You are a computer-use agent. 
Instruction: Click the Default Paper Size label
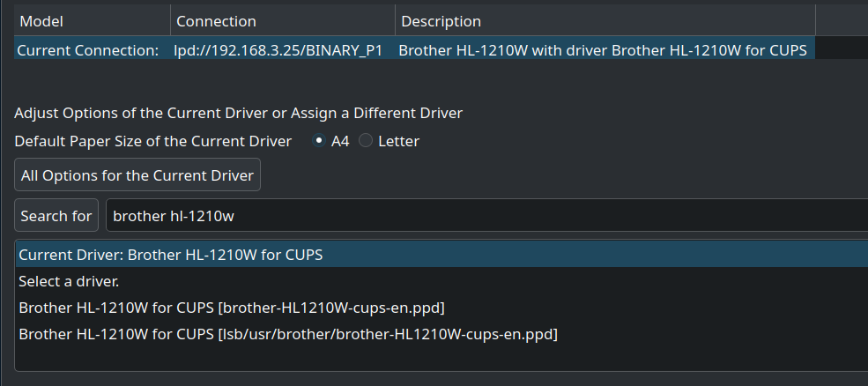[153, 141]
